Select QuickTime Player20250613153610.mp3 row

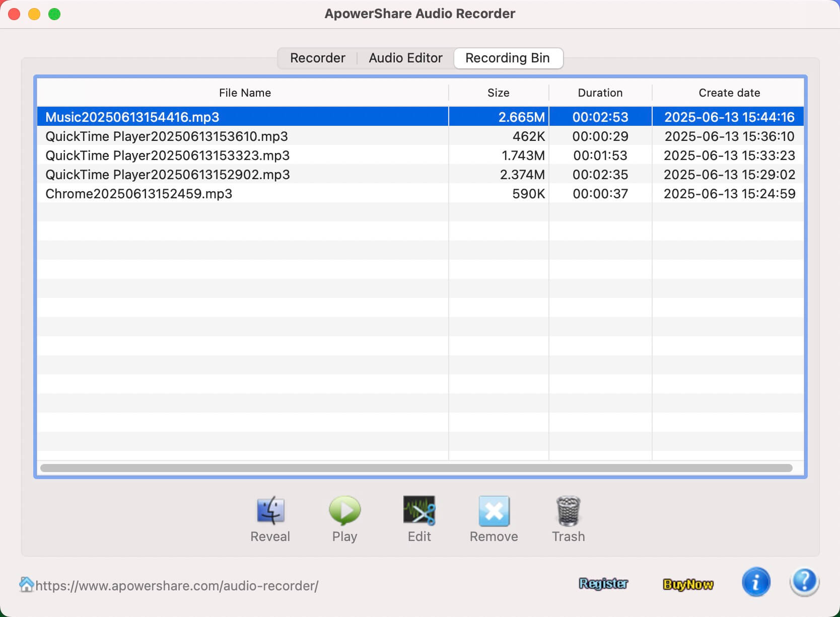(167, 136)
